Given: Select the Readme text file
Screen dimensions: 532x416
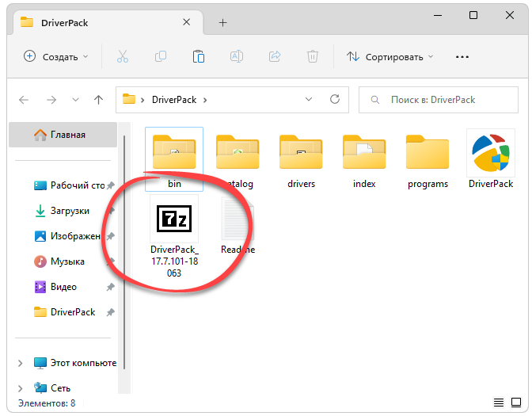Looking at the screenshot, I should (x=237, y=226).
